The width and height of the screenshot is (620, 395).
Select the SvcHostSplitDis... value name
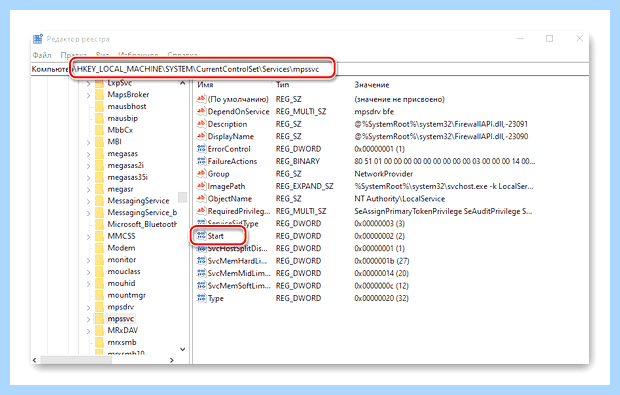tap(238, 248)
